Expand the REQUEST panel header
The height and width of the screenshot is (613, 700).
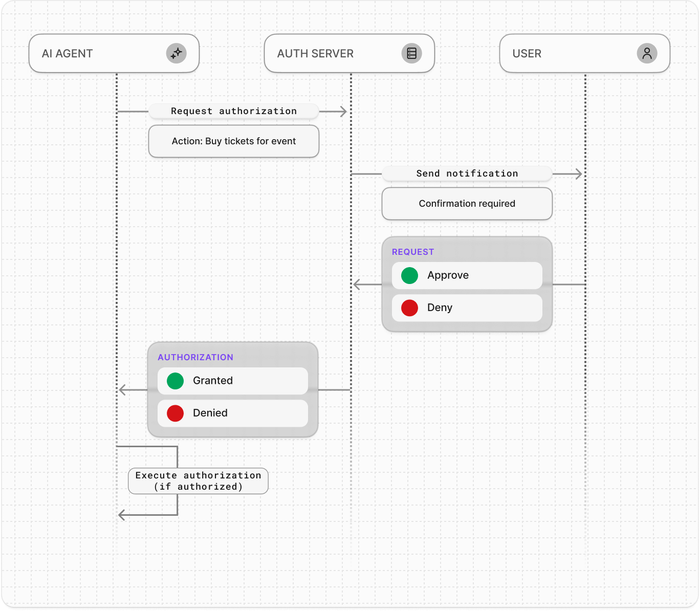[x=412, y=252]
